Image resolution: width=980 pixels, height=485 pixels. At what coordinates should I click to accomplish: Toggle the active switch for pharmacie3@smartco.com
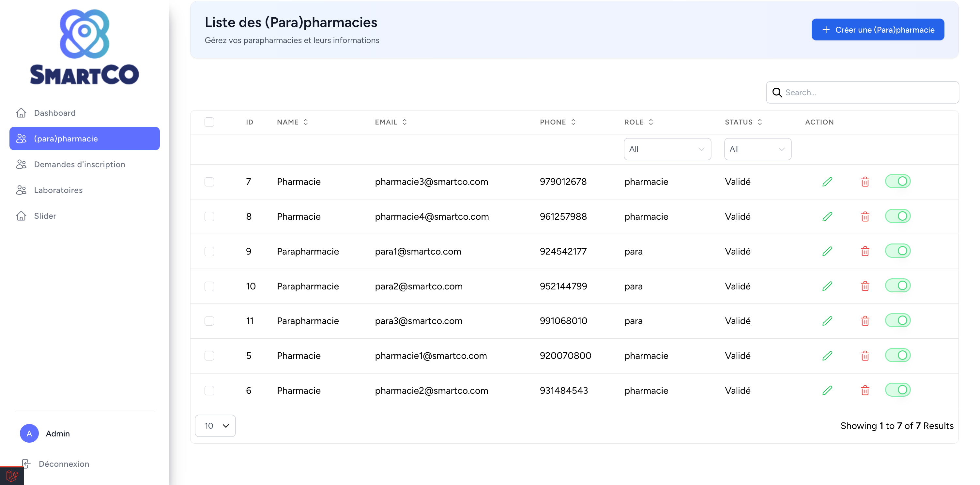pos(898,181)
